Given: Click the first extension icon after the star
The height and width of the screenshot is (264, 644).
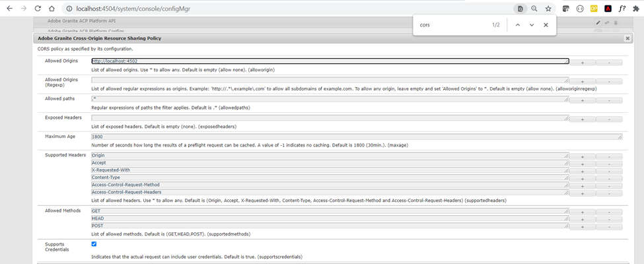Looking at the screenshot, I should pyautogui.click(x=565, y=8).
